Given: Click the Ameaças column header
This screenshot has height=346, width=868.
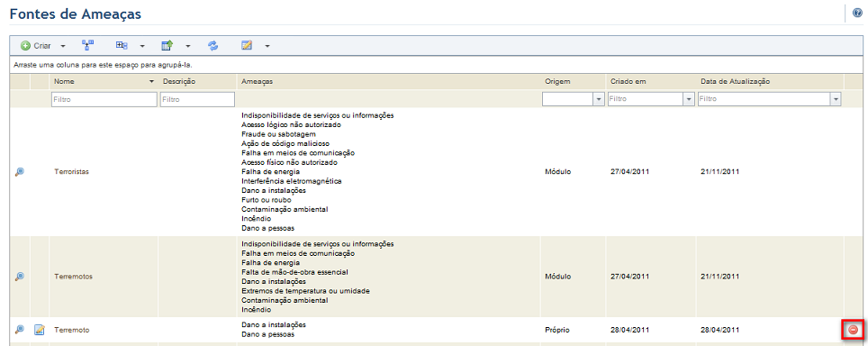Looking at the screenshot, I should 257,81.
